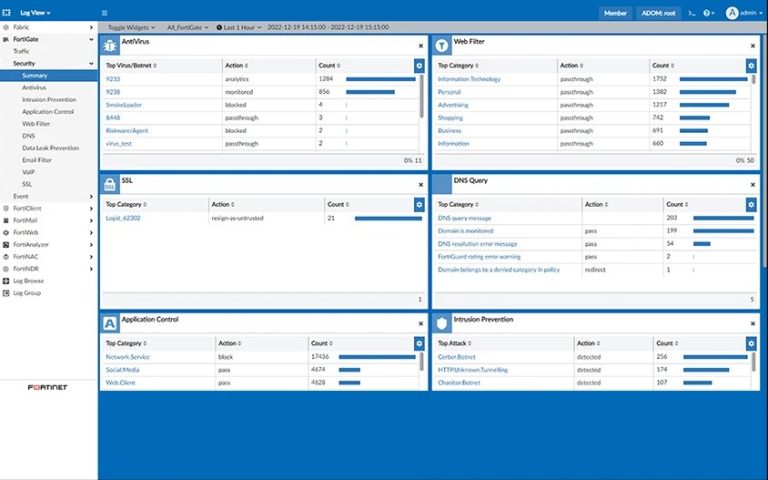The image size is (768, 480).
Task: Open the Toggle Widgets dropdown
Action: (x=131, y=27)
